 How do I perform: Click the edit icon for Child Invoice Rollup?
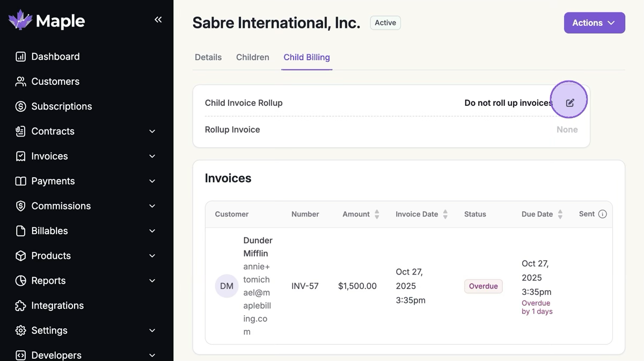coord(570,103)
